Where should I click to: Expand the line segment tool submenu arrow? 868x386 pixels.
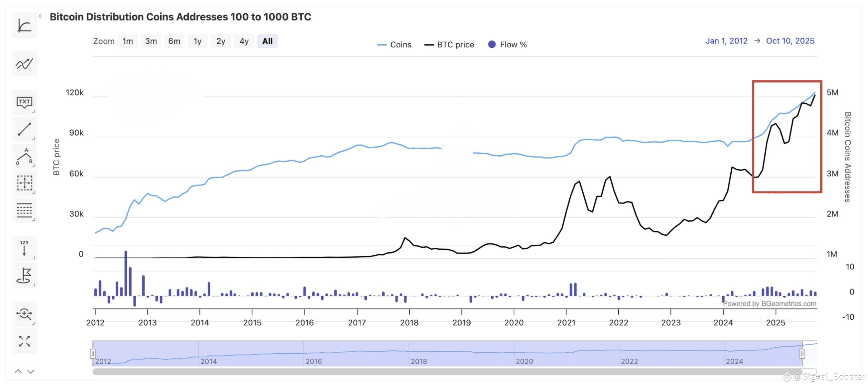tap(33, 138)
